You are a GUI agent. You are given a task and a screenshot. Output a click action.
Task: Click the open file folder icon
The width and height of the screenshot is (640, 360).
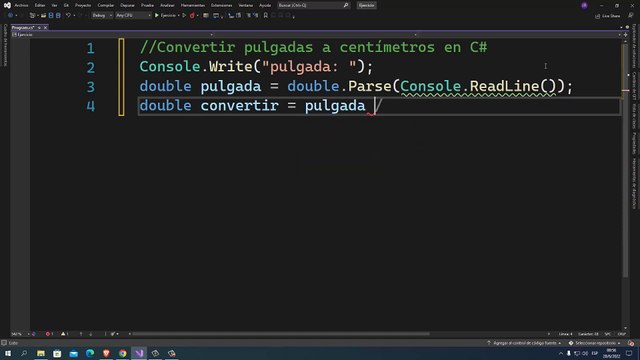coord(43,16)
